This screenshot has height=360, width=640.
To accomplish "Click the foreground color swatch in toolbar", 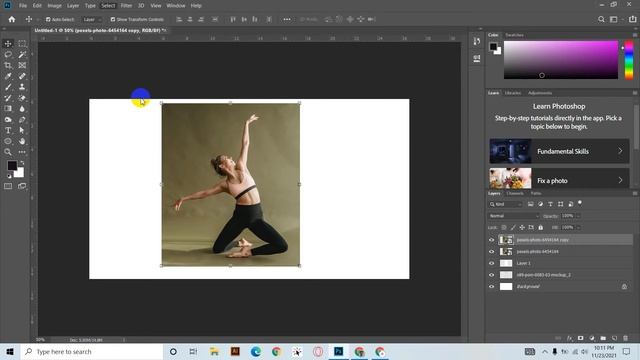I will tap(12, 165).
